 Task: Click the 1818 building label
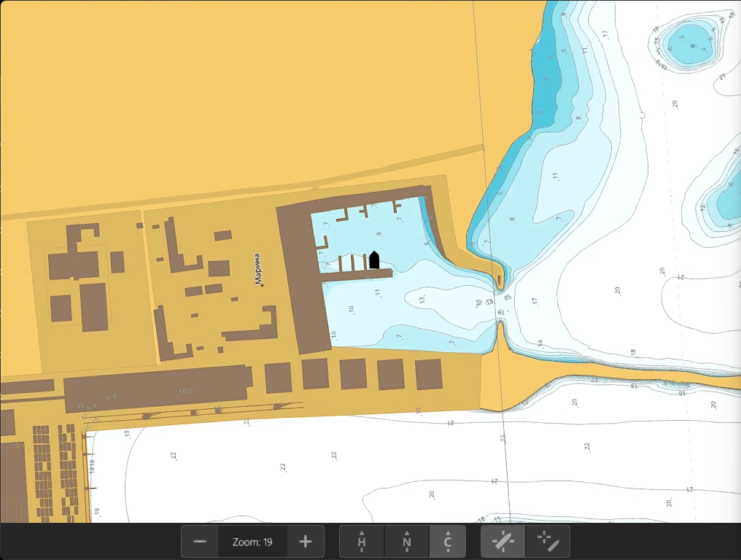[x=186, y=391]
